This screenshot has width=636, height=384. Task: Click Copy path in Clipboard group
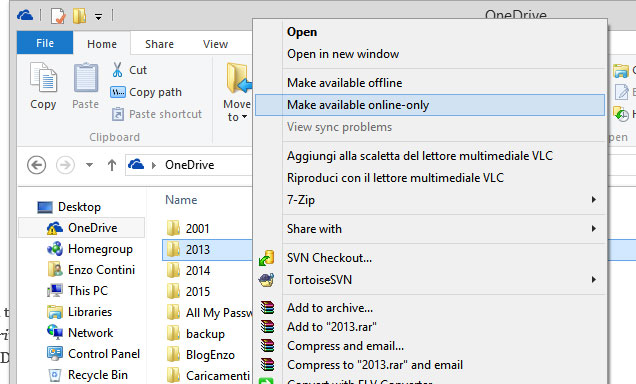[x=146, y=92]
